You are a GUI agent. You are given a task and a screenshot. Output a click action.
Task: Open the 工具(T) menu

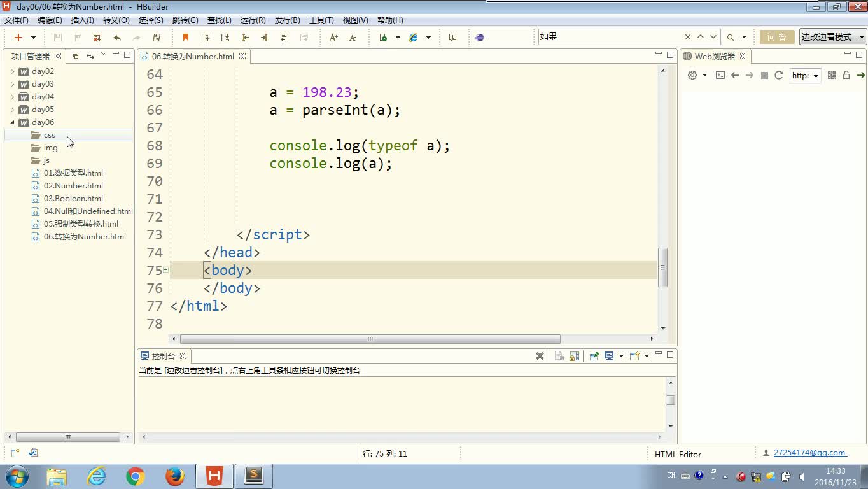tap(321, 20)
